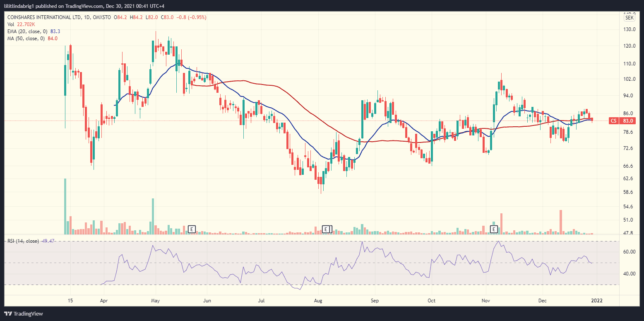Toggle visibility of the EMA (20, close, 0) indicator

coord(29,31)
